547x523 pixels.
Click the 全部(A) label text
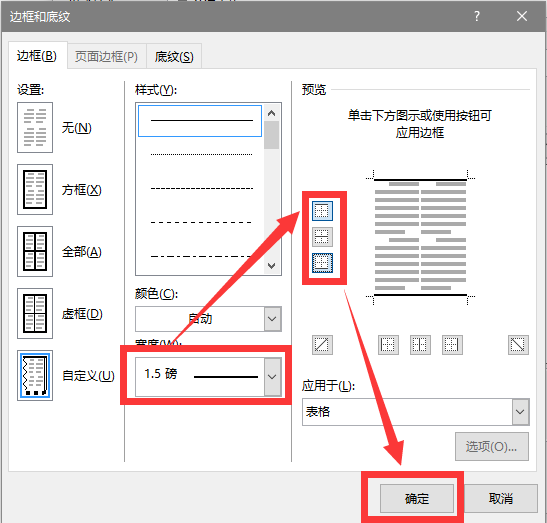tap(82, 252)
